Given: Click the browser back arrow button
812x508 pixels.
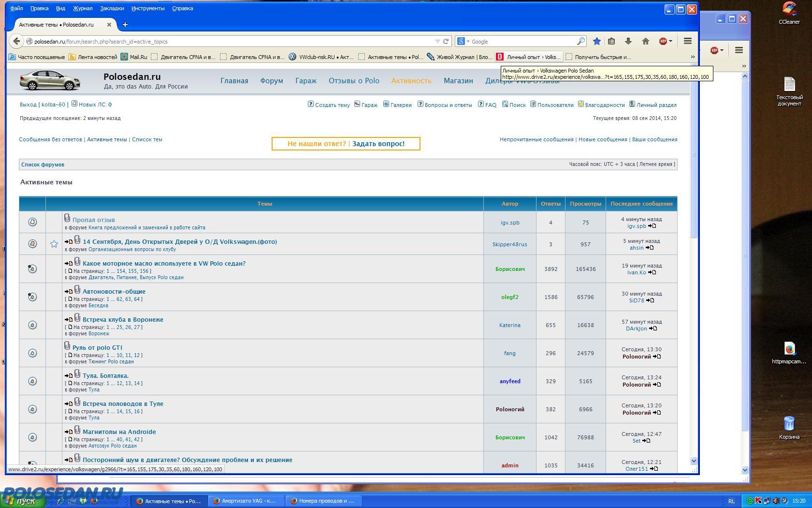Looking at the screenshot, I should [16, 42].
